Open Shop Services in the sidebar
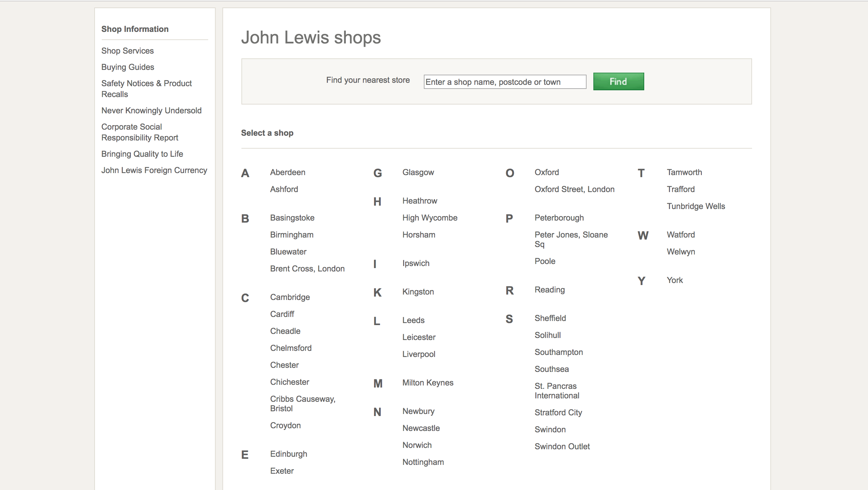This screenshot has height=490, width=868. tap(127, 51)
